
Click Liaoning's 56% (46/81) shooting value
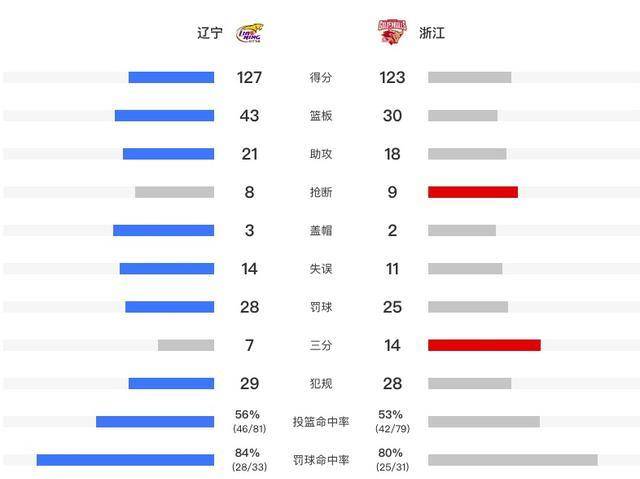(x=249, y=421)
